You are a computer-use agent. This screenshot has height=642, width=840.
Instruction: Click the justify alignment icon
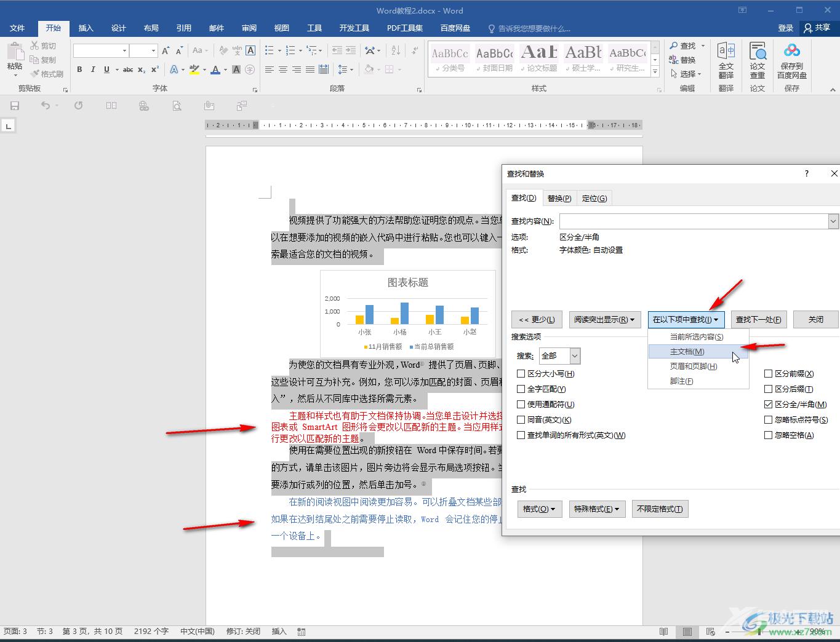coord(310,69)
